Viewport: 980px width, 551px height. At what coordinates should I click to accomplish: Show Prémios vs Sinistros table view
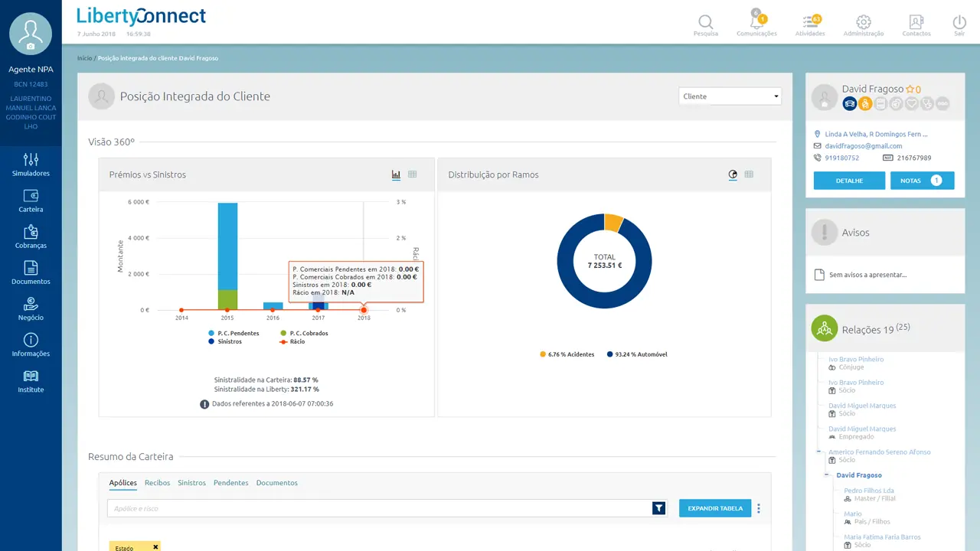(413, 174)
